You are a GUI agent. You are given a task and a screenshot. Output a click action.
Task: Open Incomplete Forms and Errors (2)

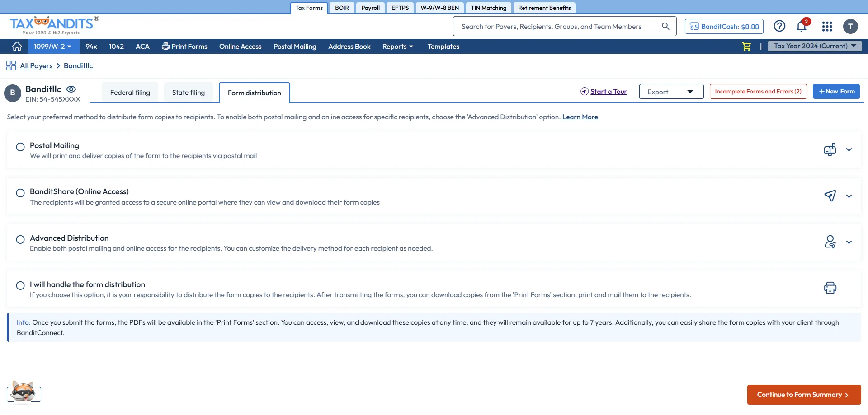[758, 91]
